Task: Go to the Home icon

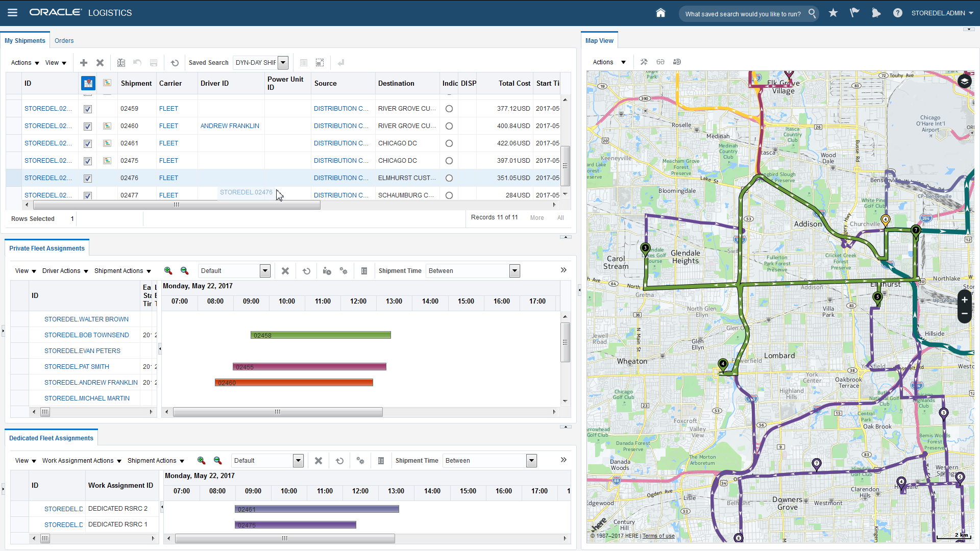Action: (x=660, y=13)
